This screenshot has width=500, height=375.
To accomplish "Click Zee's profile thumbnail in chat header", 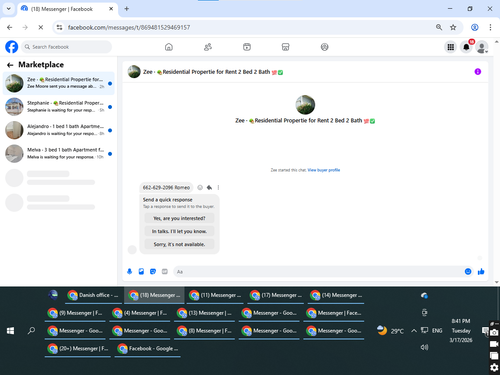I will click(134, 72).
